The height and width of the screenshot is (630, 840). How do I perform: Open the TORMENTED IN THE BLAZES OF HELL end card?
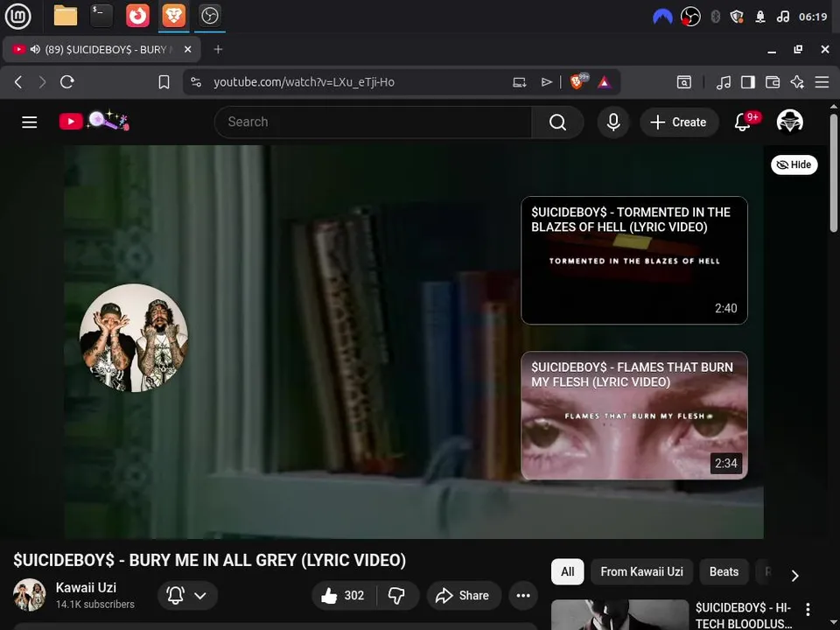pos(633,261)
